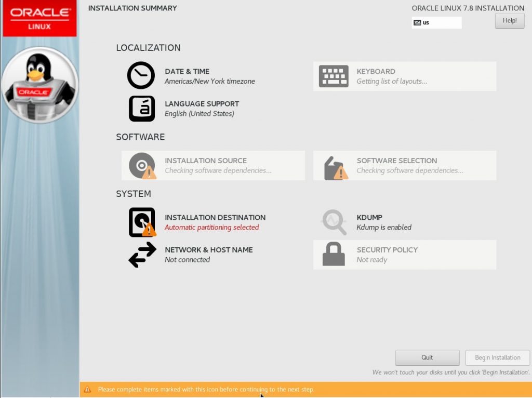Open Language Support icon
This screenshot has width=532, height=398.
[x=142, y=109]
